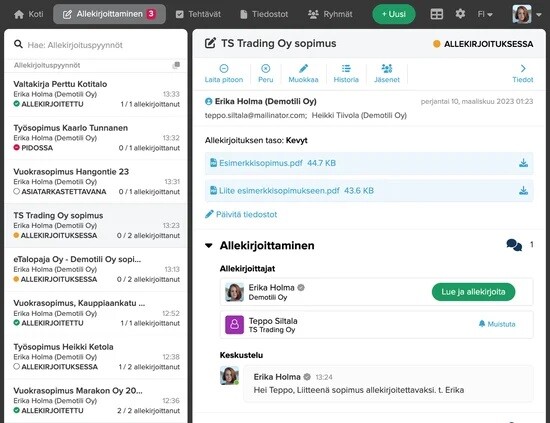Open the Koti home tab
Viewport: 550px width, 423px height.
[x=28, y=14]
